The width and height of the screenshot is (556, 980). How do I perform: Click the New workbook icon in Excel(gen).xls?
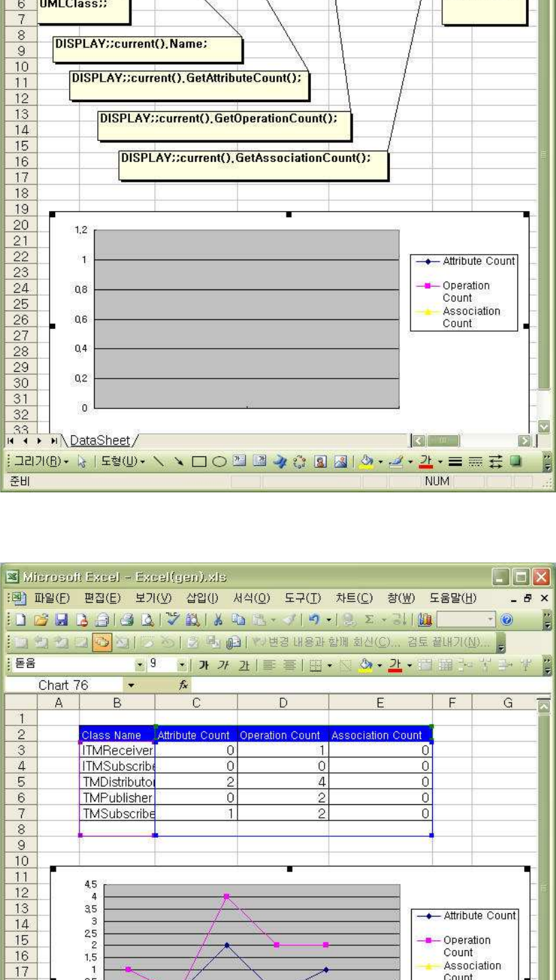[x=22, y=619]
